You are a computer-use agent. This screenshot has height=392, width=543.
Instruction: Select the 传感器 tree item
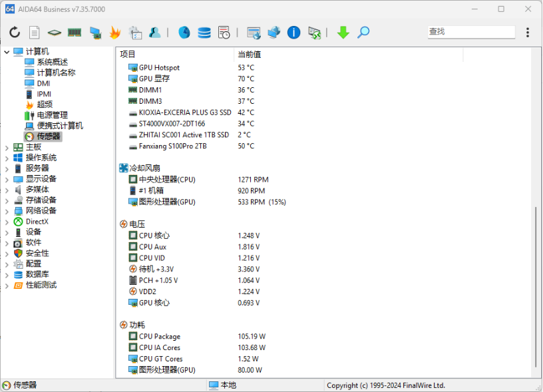(49, 136)
